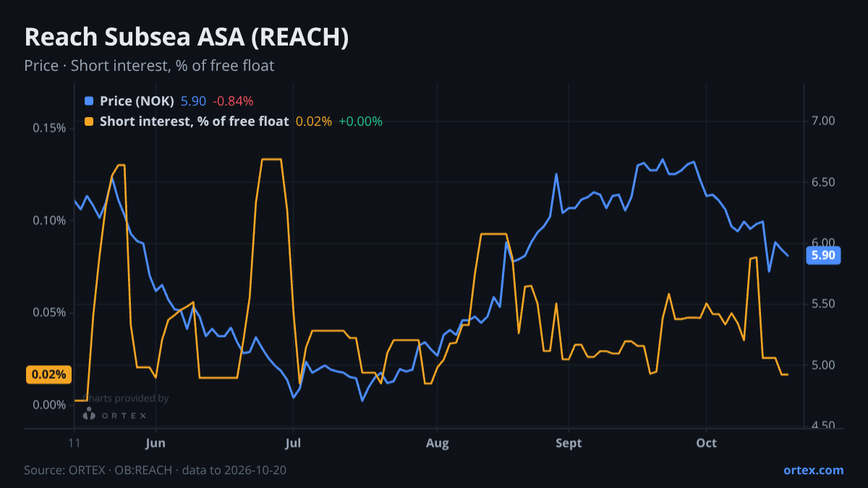
Task: Click the 11 start date axis label
Action: [x=74, y=443]
